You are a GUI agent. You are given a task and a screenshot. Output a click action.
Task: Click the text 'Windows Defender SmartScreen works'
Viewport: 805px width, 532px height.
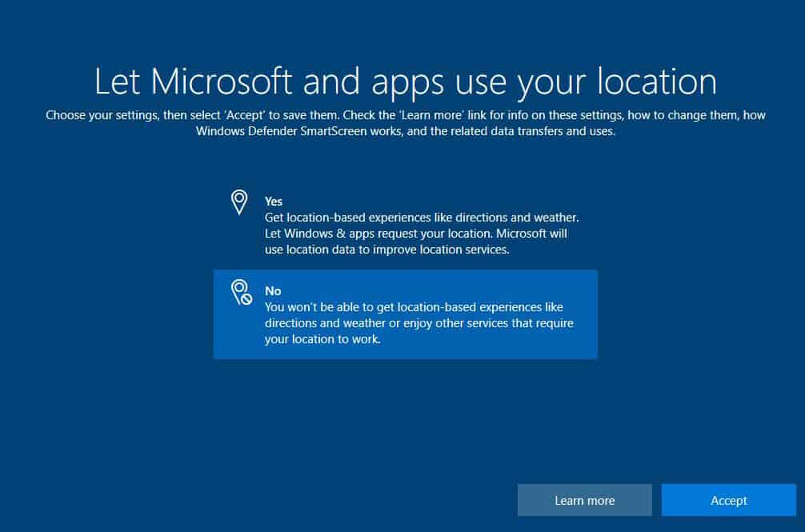click(299, 131)
